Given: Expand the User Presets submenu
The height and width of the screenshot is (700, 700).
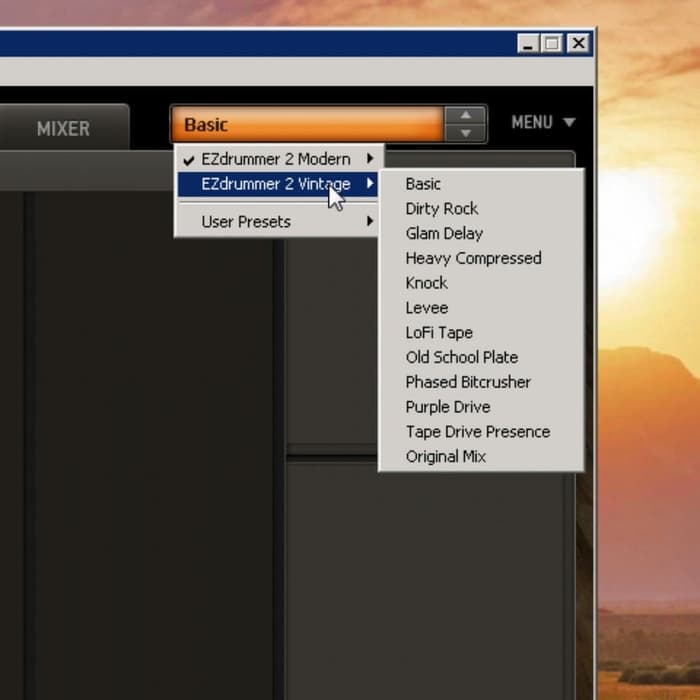Looking at the screenshot, I should tap(278, 221).
